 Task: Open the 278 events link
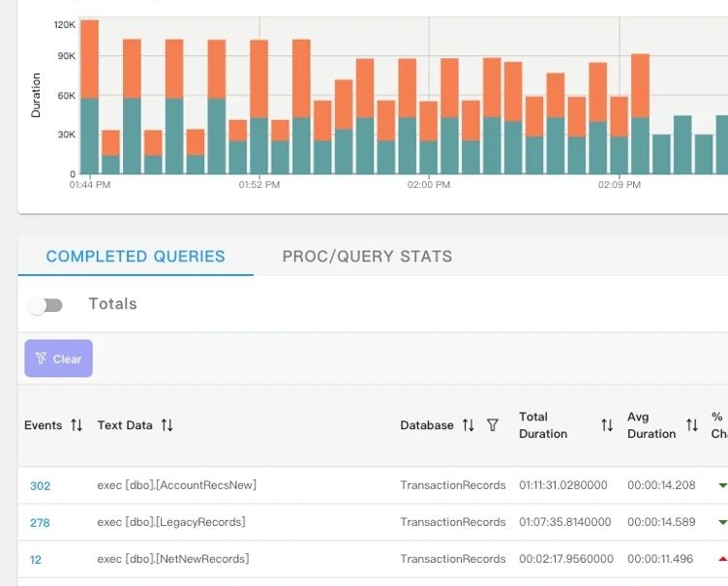pyautogui.click(x=40, y=523)
